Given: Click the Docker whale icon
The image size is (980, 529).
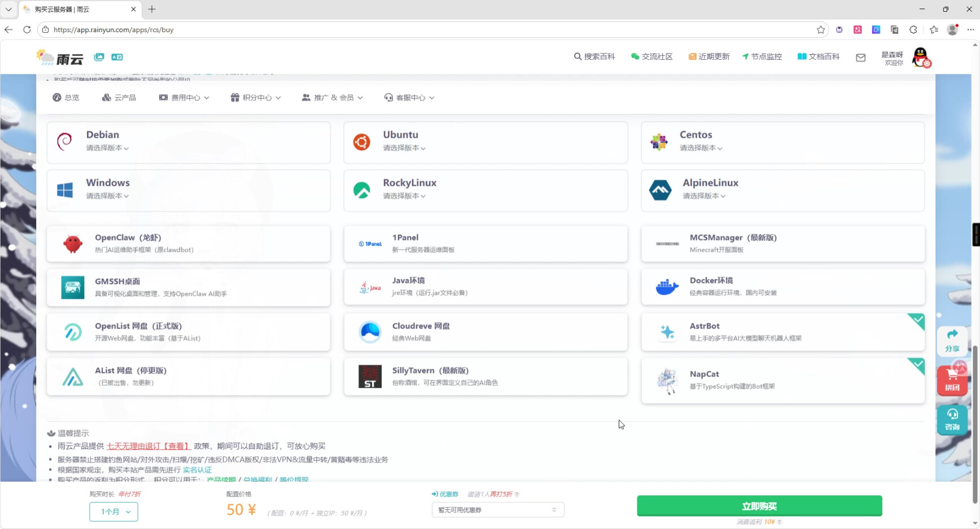Looking at the screenshot, I should (667, 287).
